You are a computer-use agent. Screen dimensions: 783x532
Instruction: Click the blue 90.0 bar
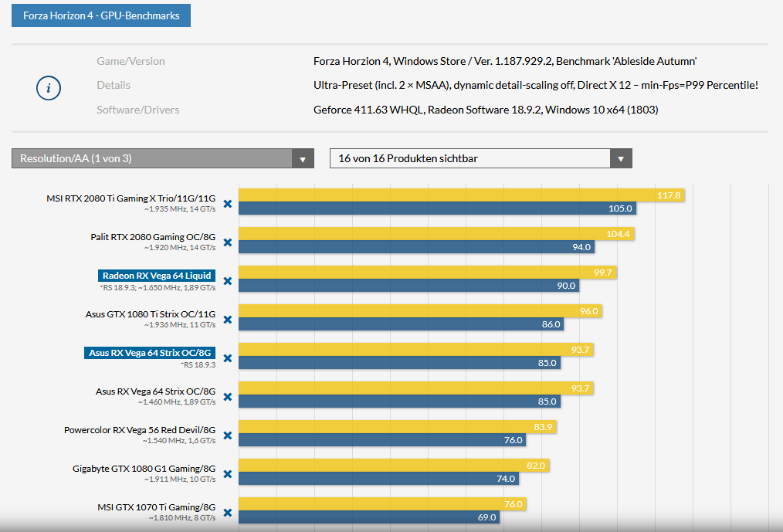tap(409, 285)
